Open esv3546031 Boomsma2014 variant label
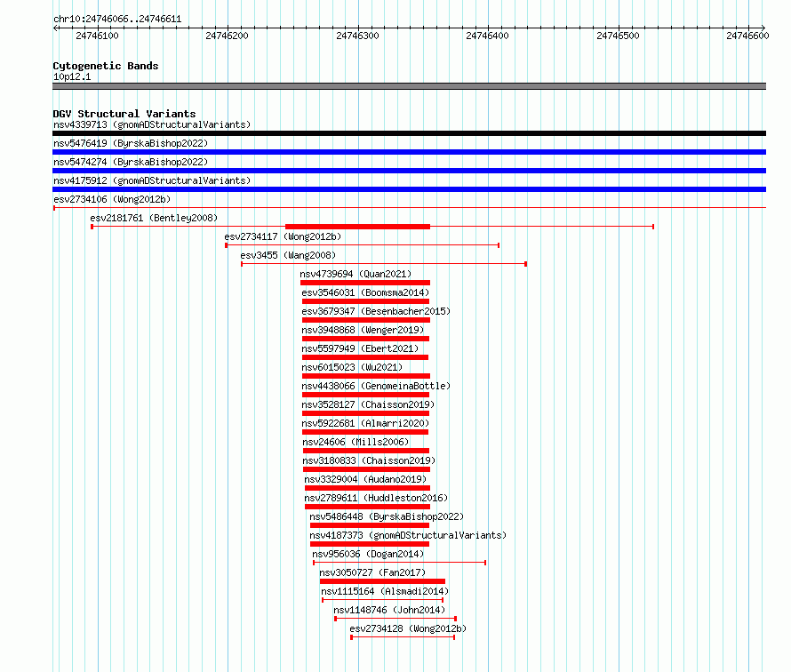This screenshot has height=672, width=791. [365, 292]
